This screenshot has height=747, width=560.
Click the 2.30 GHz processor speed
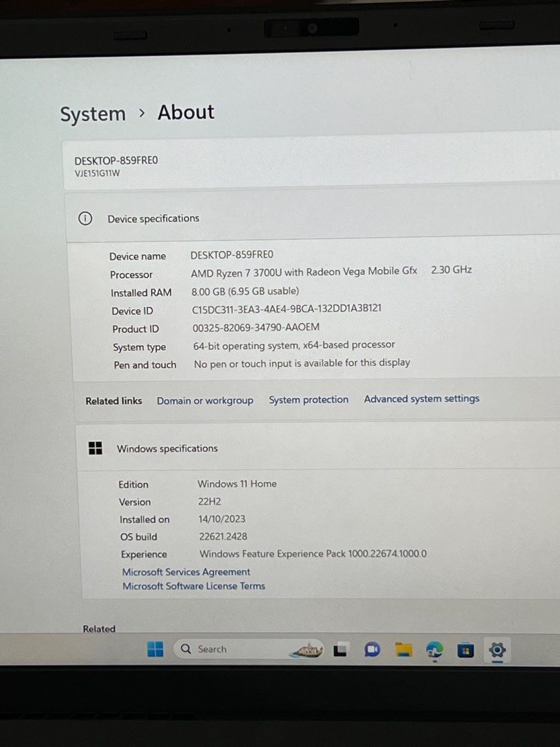pos(451,270)
